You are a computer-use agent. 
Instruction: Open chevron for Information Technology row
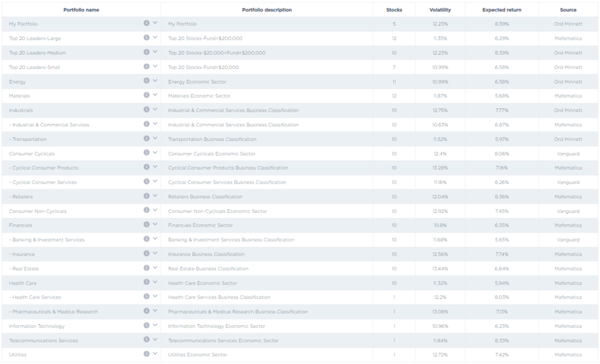[x=155, y=325]
